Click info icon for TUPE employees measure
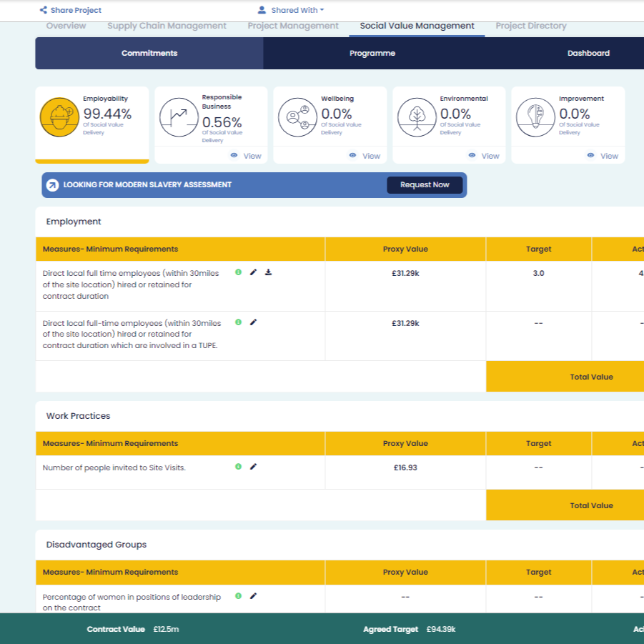 (x=238, y=322)
